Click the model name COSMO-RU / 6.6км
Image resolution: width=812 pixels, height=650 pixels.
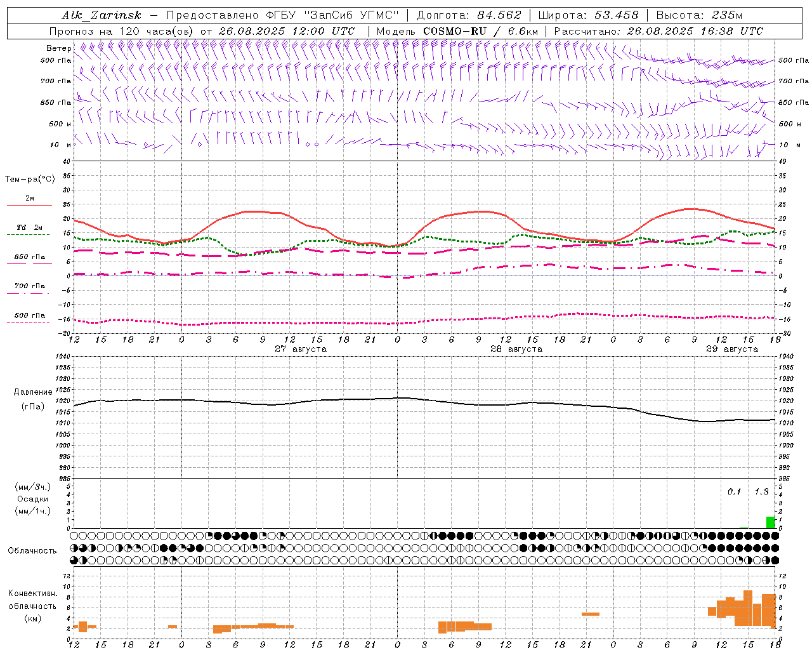[480, 31]
